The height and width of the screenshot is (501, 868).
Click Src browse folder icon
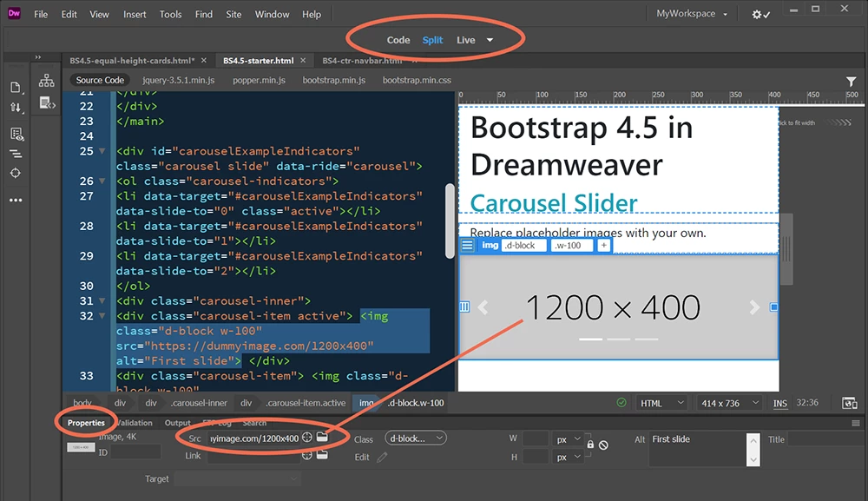coord(322,438)
